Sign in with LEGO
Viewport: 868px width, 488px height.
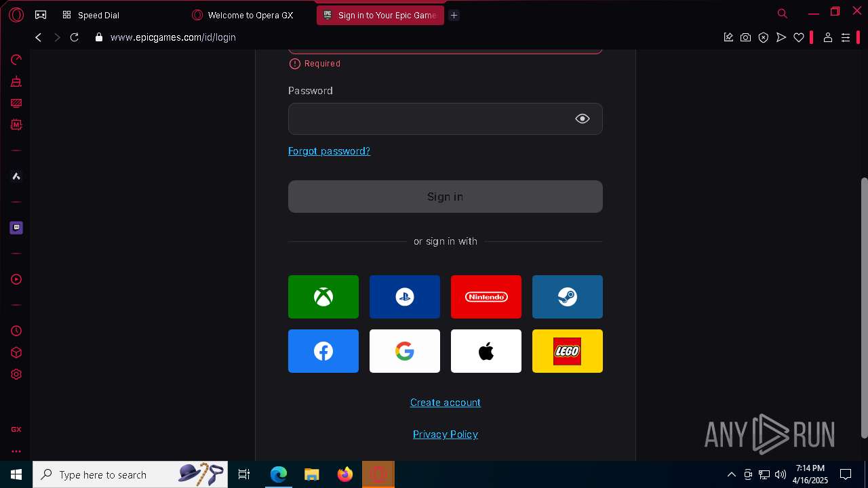[x=568, y=351]
